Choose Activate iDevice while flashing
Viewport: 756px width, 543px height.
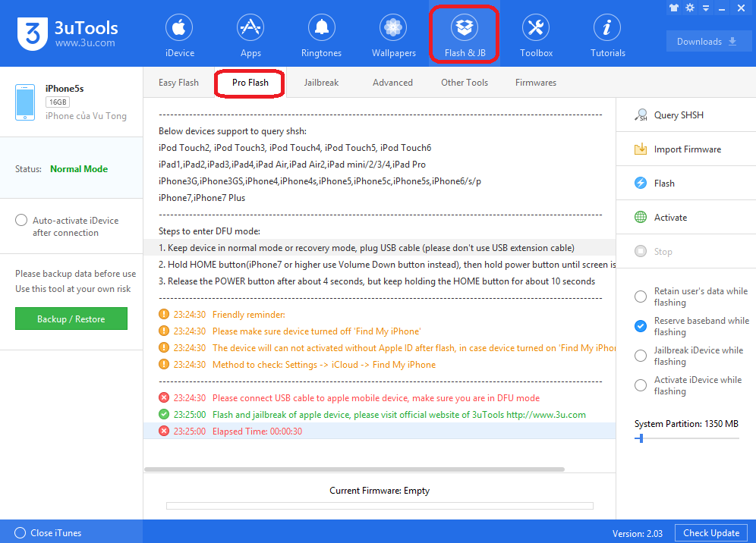pyautogui.click(x=640, y=385)
